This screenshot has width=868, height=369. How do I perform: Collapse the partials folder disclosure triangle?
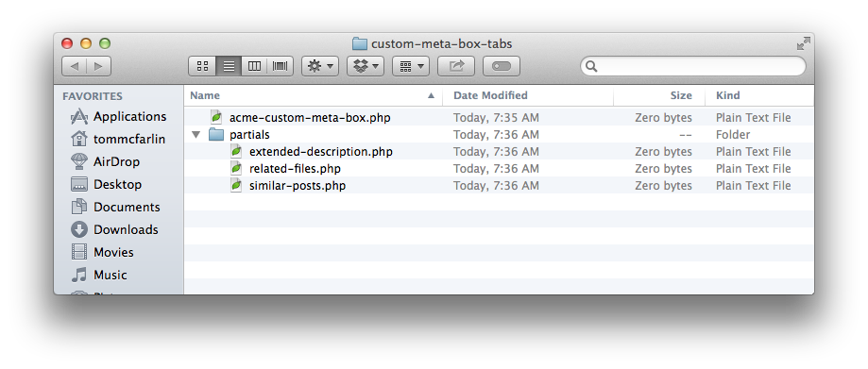coord(196,134)
